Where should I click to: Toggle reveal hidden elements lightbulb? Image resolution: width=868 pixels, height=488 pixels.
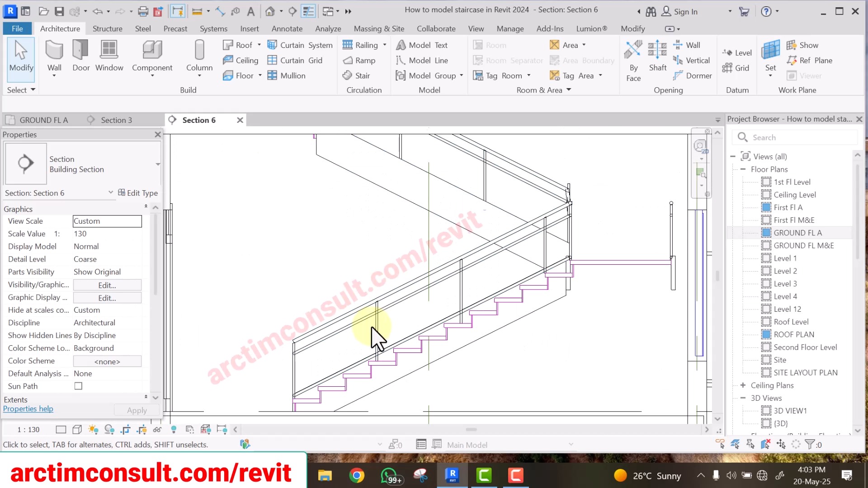coord(174,429)
